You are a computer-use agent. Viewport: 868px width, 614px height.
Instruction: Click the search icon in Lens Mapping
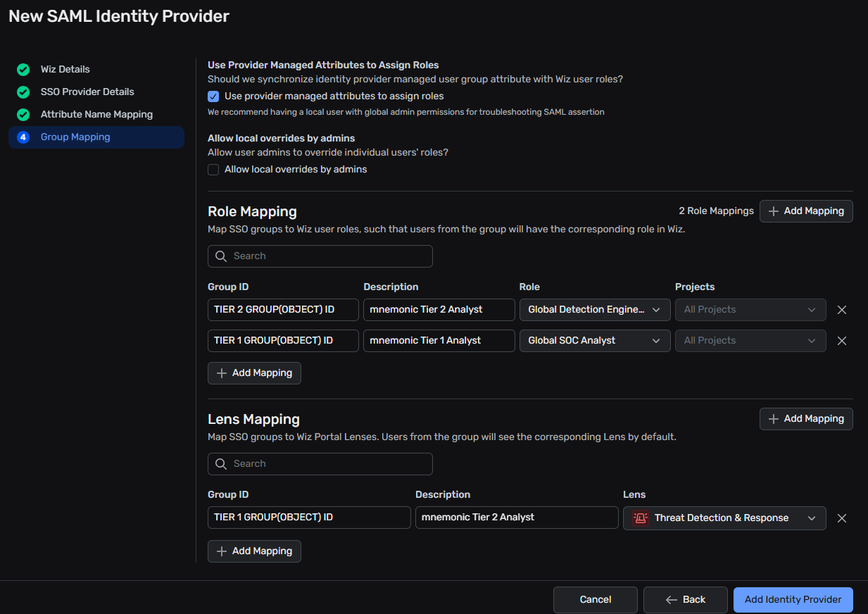click(x=221, y=464)
